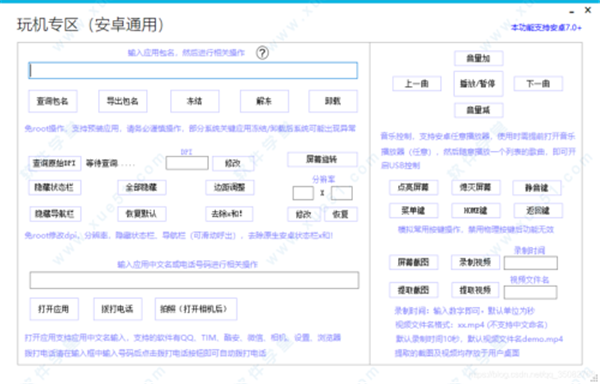Click the 恢复默认 button
This screenshot has width=600, height=384.
pos(142,214)
